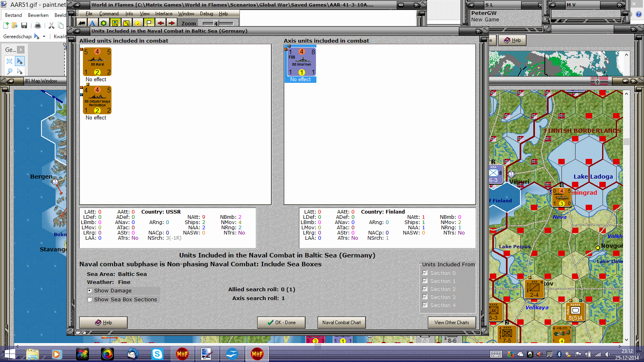Select the Show Sea Box Sections radio button
The height and width of the screenshot is (362, 644).
coord(90,299)
